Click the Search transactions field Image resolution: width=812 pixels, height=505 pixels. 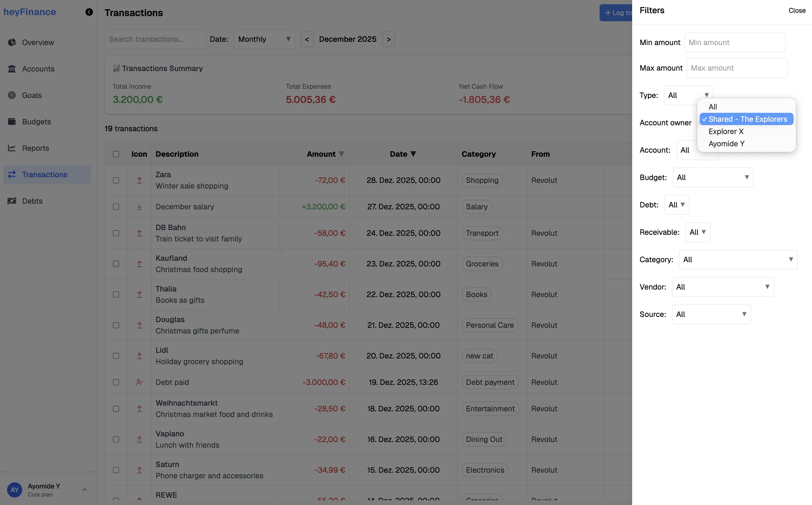tap(155, 39)
